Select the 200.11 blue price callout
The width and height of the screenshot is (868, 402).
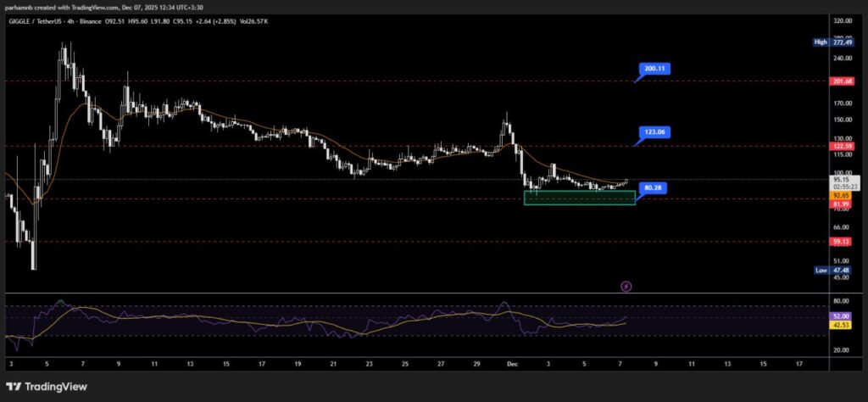[x=655, y=68]
